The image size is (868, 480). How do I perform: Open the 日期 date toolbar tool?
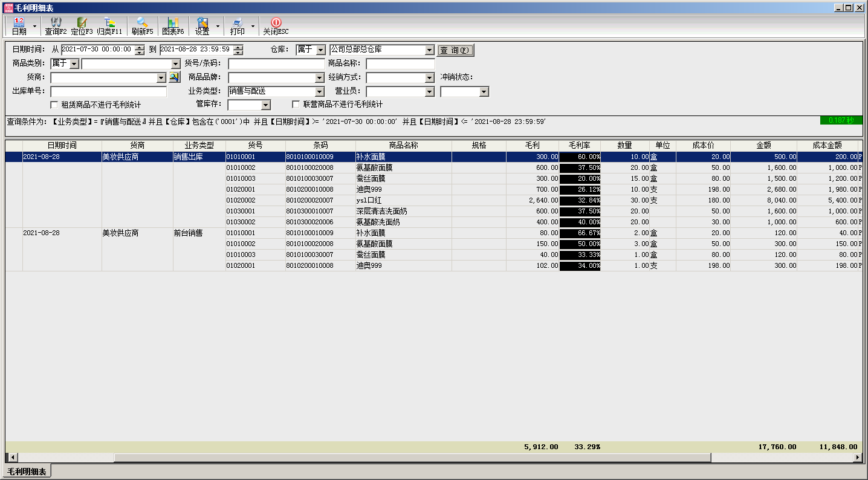[x=19, y=27]
